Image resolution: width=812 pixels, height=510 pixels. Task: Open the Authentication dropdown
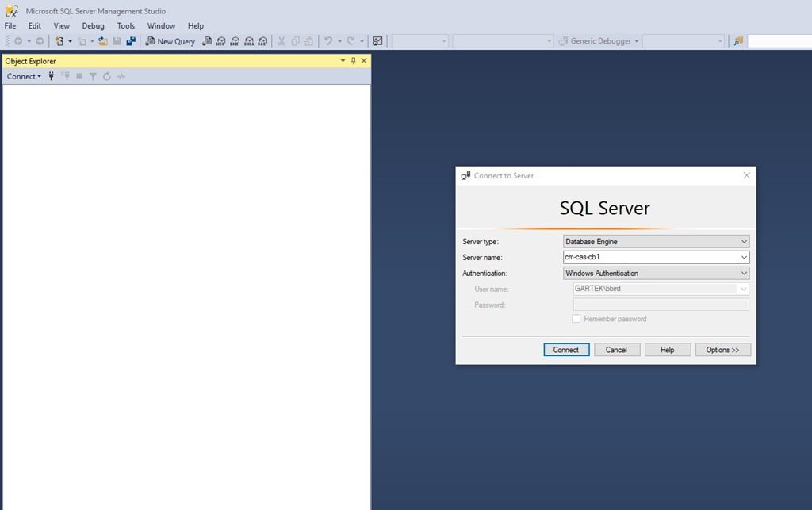[656, 274]
